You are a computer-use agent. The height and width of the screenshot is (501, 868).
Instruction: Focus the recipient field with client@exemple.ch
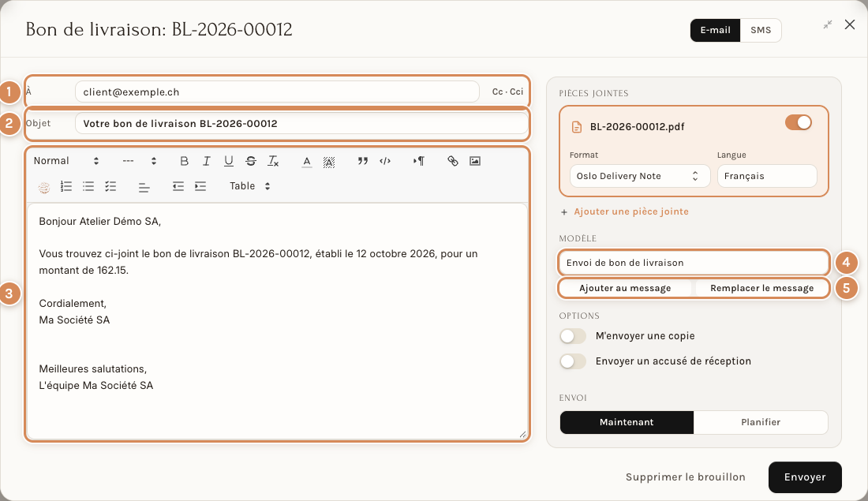277,92
